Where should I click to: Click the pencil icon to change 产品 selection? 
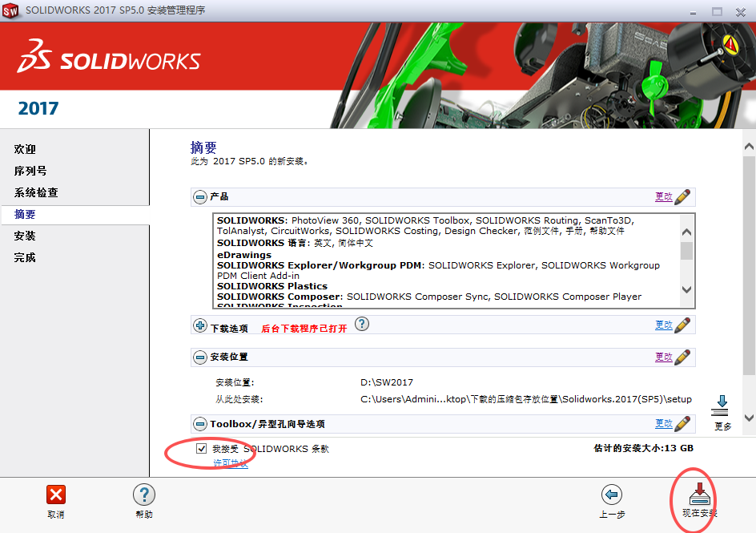click(682, 196)
